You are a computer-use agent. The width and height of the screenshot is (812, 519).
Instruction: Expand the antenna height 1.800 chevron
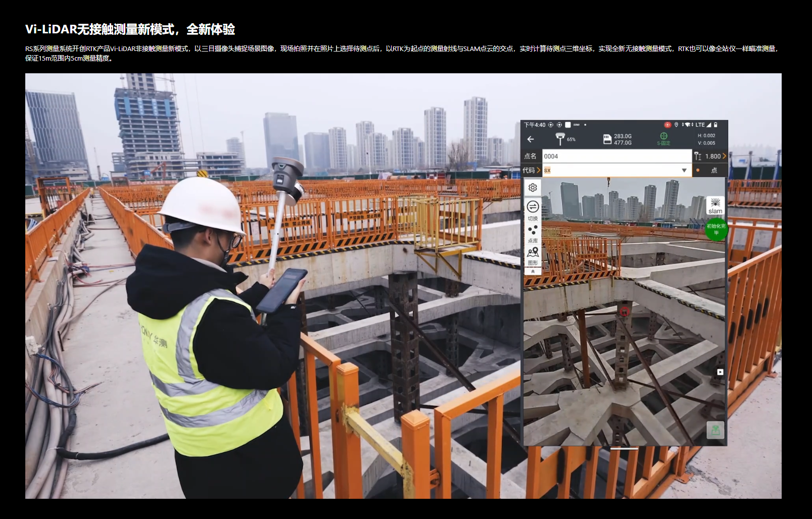725,156
